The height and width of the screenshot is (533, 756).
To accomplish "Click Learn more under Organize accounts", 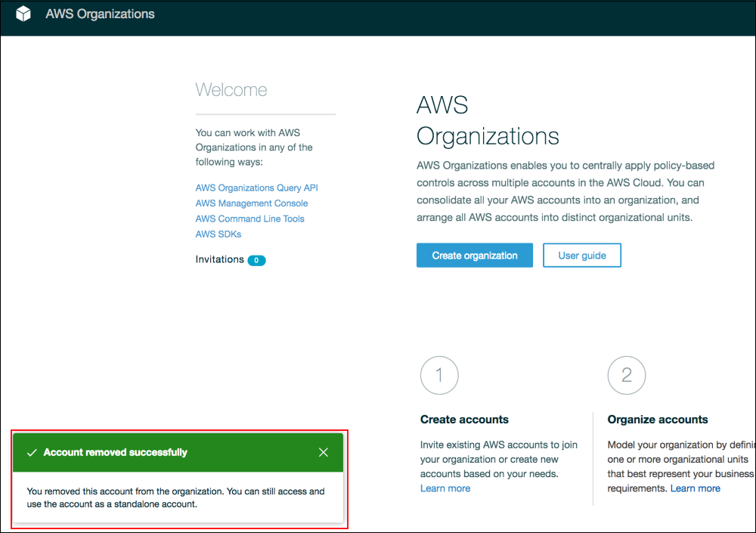I will pos(695,488).
